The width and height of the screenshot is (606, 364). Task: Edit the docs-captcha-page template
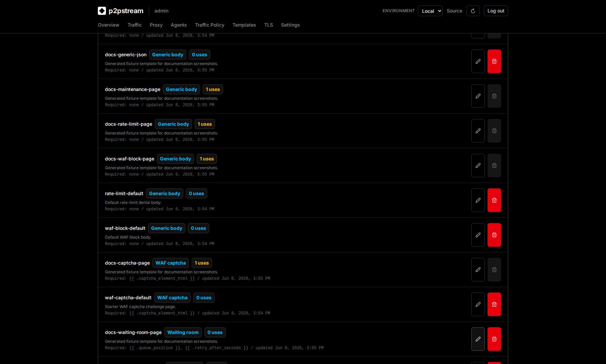point(478,270)
